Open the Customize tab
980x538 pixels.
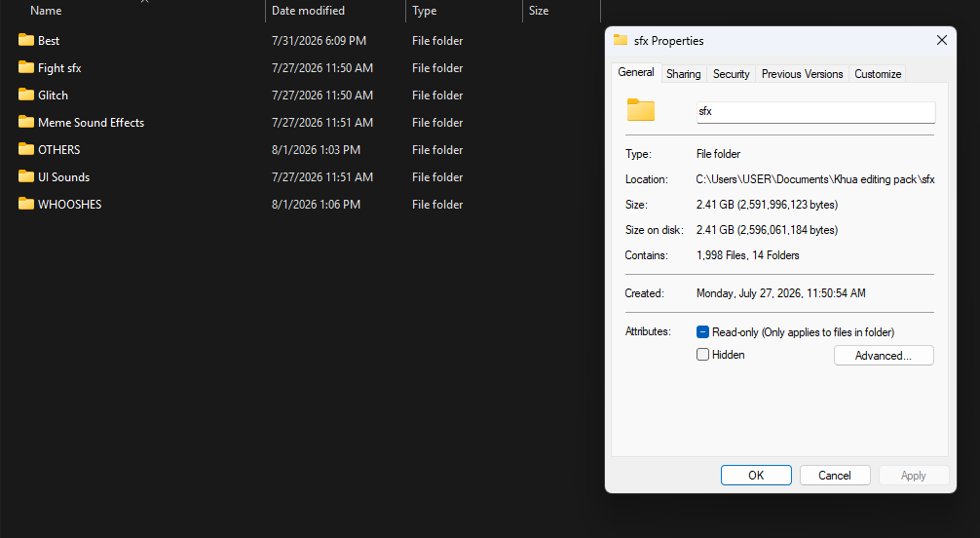click(878, 74)
